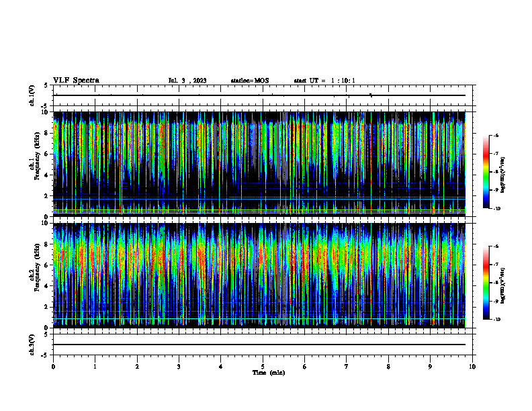Click the "5" tick of the ch.1(V) axis
The image size is (532, 411).
tap(47, 85)
